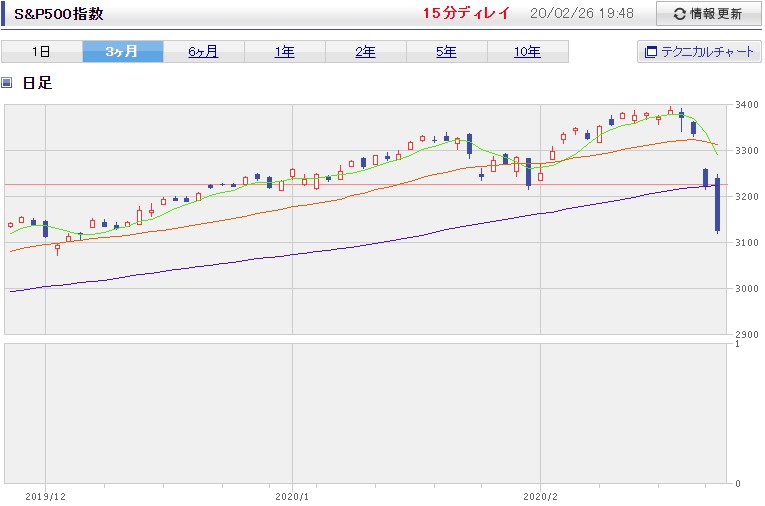Screen dimensions: 765x506
Task: Switch to the 2年 period tab
Action: (365, 52)
